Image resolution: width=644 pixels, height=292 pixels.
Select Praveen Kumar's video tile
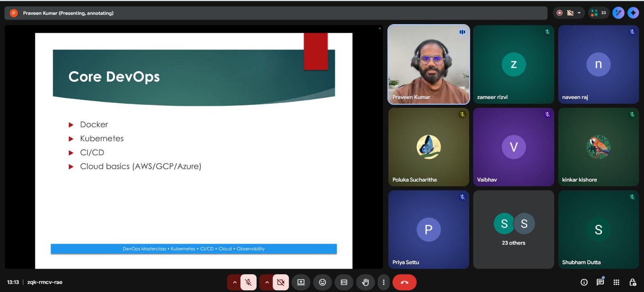point(429,64)
